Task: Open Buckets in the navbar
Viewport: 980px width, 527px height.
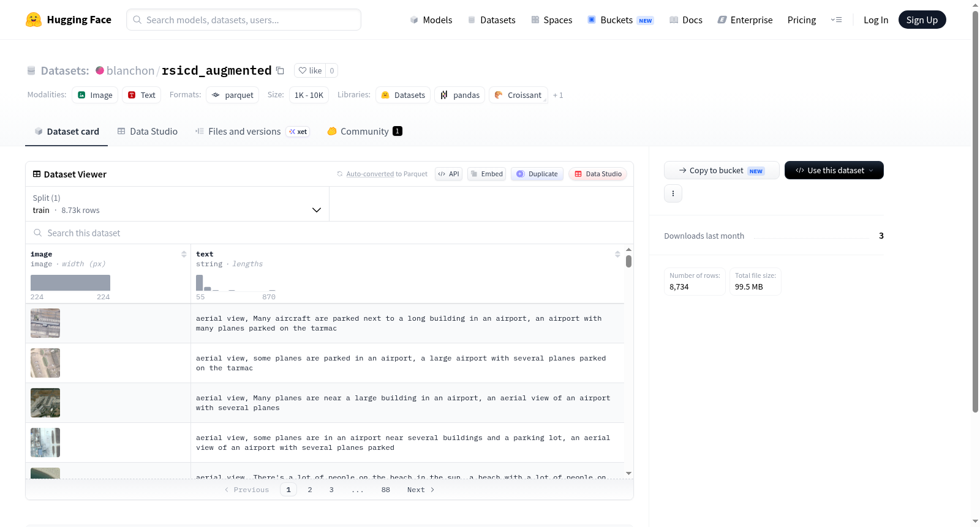Action: click(x=620, y=20)
